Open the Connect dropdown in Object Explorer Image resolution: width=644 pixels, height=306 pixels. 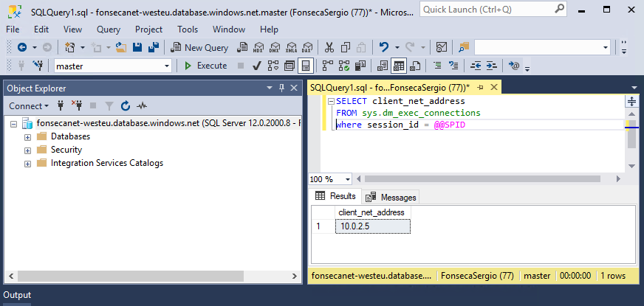pos(29,106)
